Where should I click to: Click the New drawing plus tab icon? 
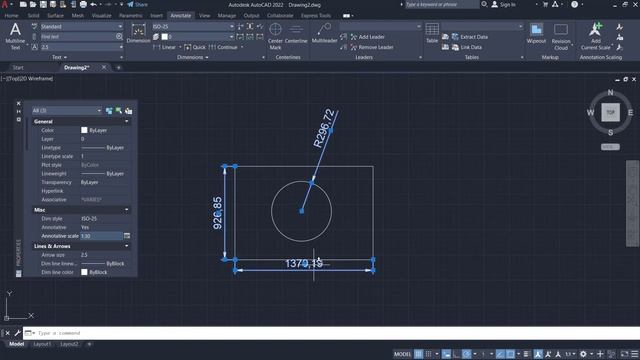coord(119,67)
